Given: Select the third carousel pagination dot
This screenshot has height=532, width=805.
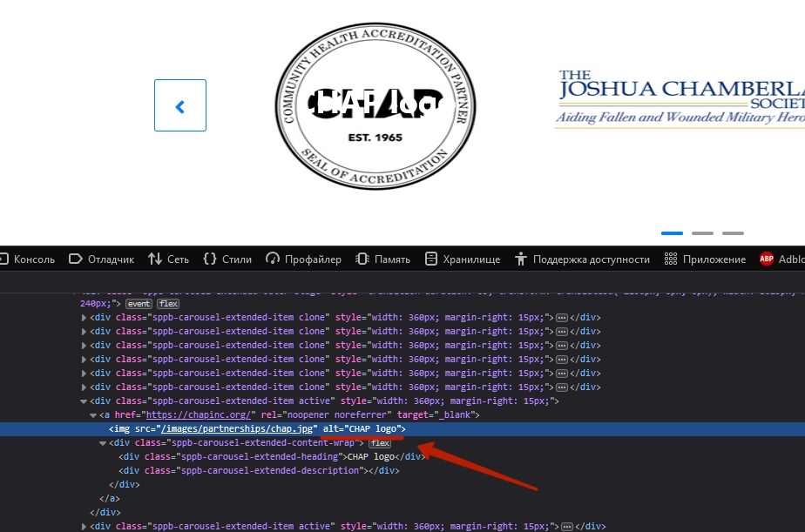Looking at the screenshot, I should click(x=733, y=233).
